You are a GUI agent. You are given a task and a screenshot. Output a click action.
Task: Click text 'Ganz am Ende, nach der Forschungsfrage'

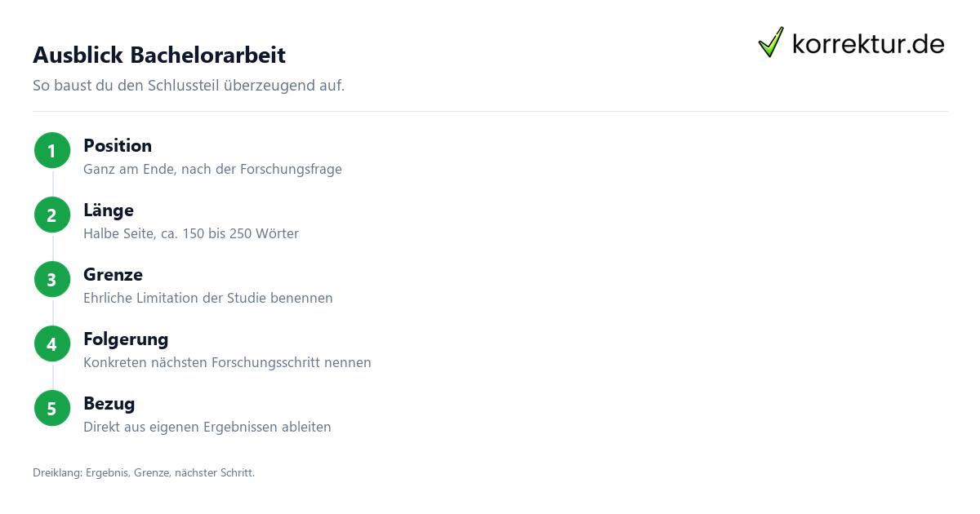tap(212, 170)
